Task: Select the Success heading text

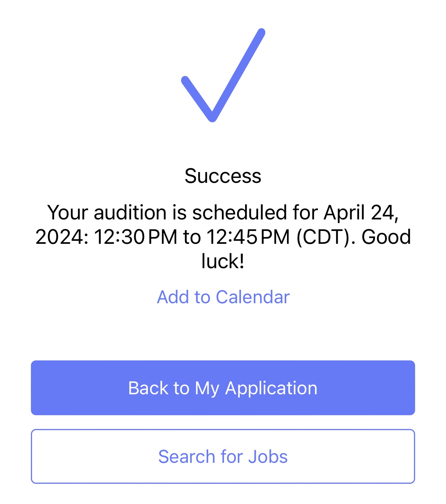Action: 223,176
